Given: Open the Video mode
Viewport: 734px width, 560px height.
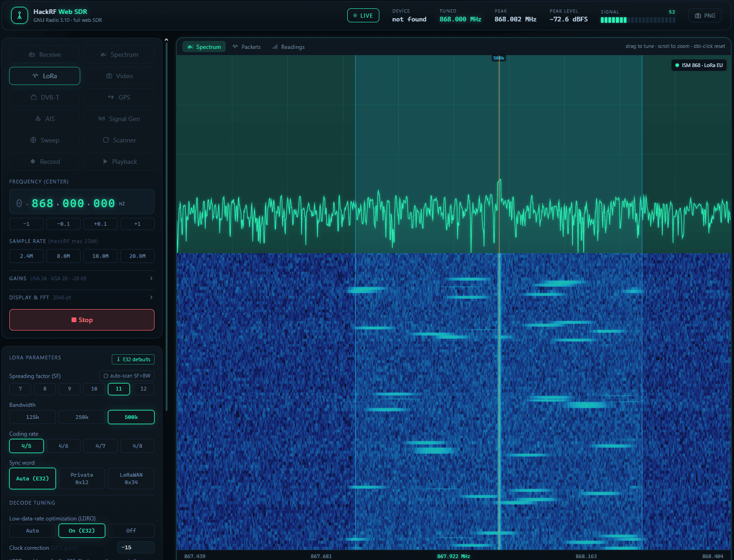Looking at the screenshot, I should (119, 76).
